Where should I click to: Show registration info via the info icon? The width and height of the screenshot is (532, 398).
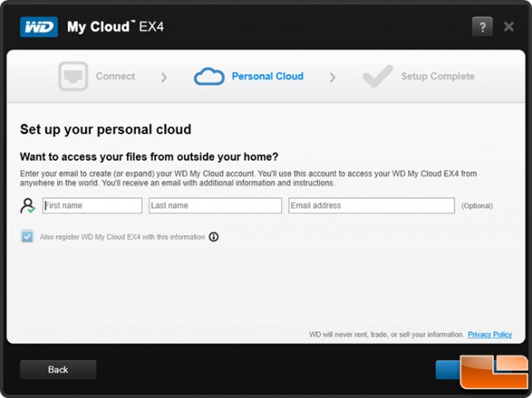214,236
